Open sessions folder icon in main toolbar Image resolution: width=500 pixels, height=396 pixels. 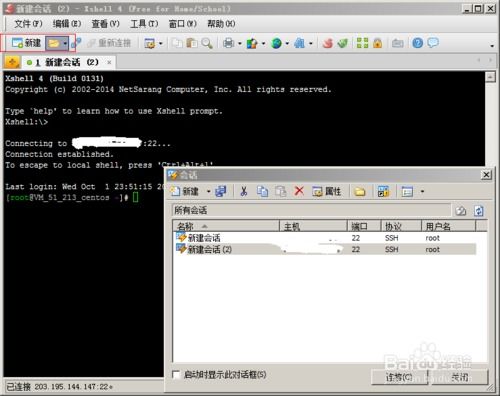click(54, 43)
